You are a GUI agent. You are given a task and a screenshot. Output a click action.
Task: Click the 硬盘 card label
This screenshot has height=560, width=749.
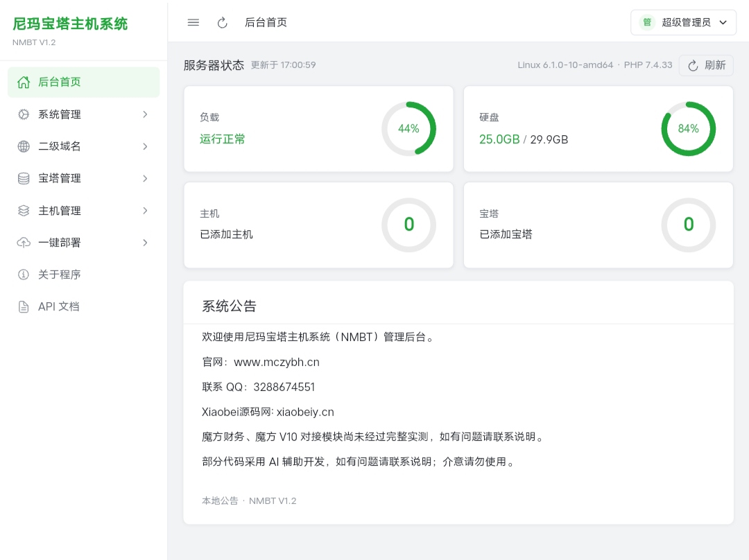click(x=489, y=117)
